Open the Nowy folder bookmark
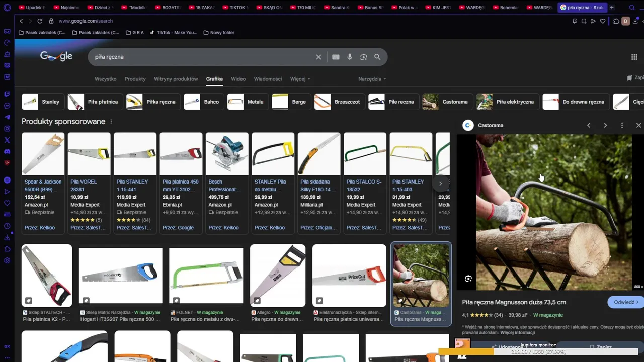The height and width of the screenshot is (362, 644). [219, 33]
